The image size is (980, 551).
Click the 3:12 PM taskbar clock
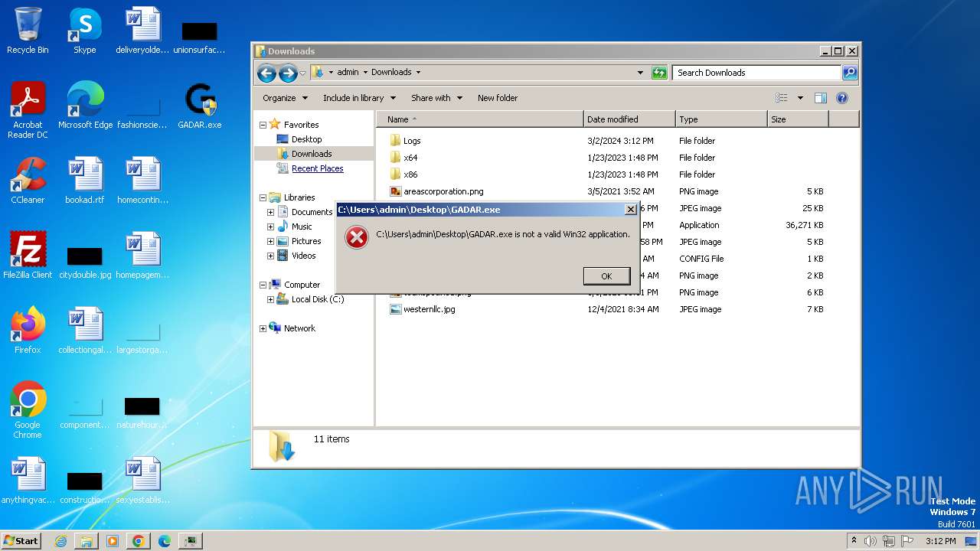[940, 541]
